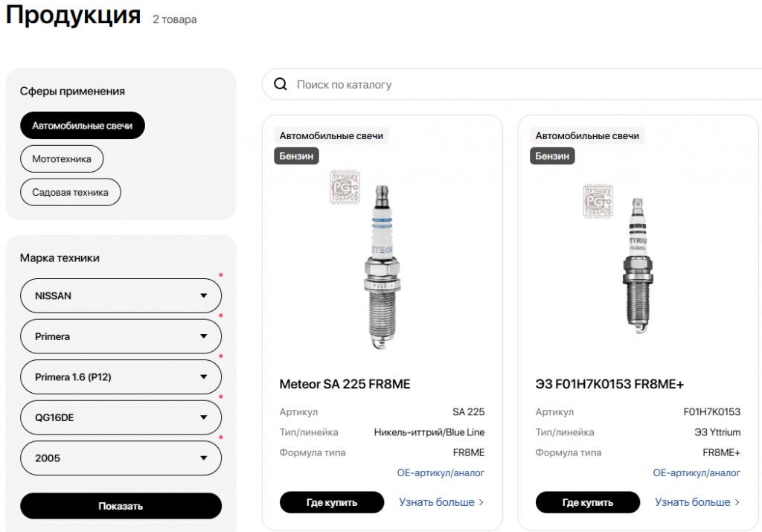This screenshot has height=532, width=762.
Task: Select the Садовая техника filter chip
Action: pos(71,193)
